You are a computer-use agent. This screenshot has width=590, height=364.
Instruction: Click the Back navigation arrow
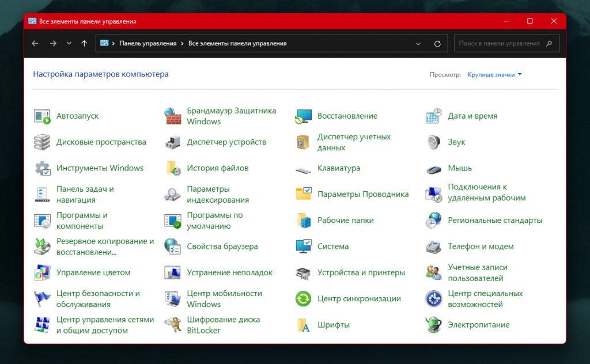coord(35,43)
